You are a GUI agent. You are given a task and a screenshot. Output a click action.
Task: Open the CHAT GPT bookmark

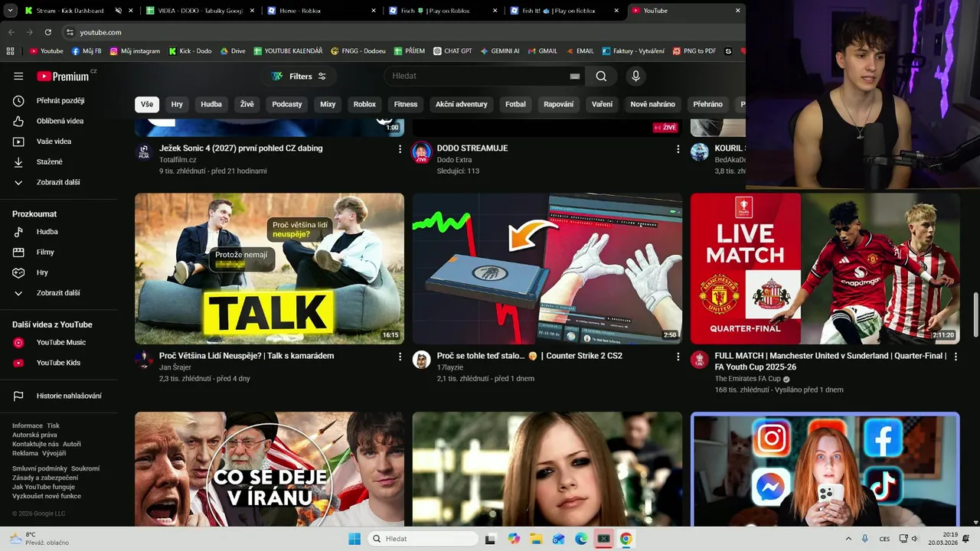tap(452, 51)
